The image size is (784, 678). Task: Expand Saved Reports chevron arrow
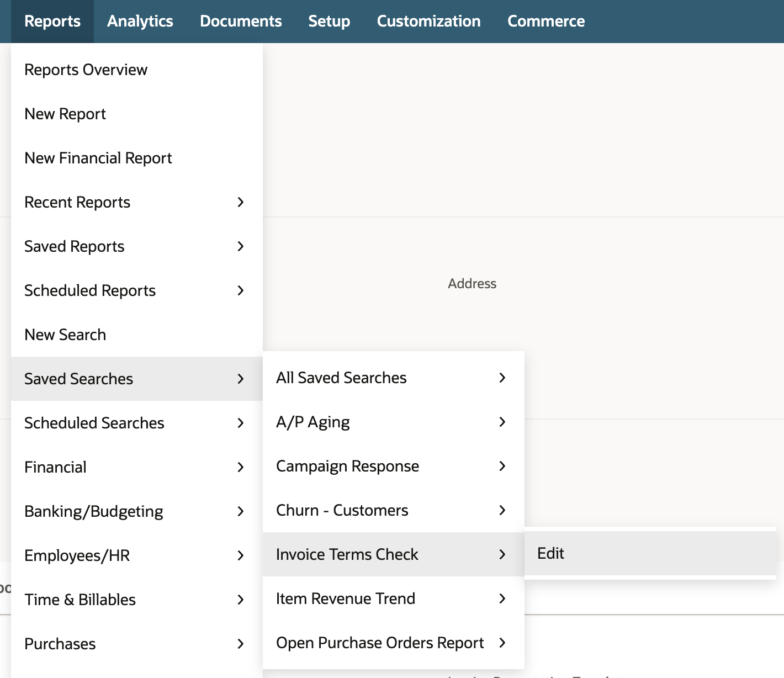pyautogui.click(x=241, y=246)
